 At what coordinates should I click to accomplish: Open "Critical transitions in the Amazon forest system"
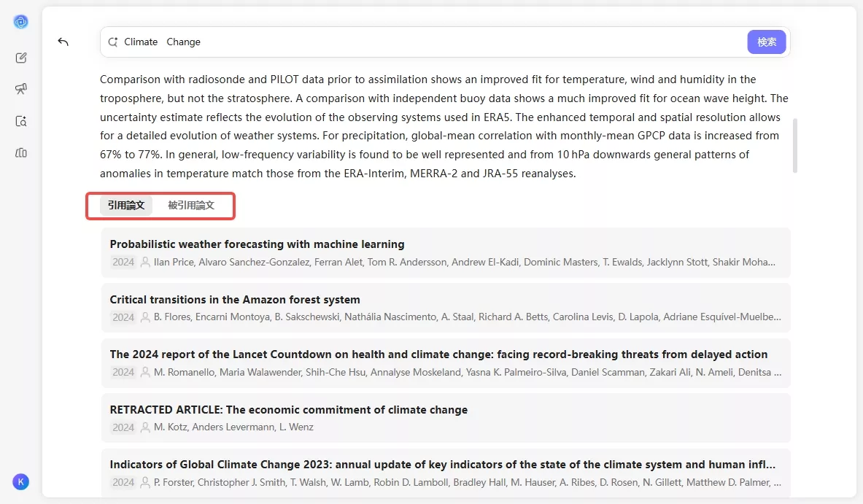(x=235, y=300)
